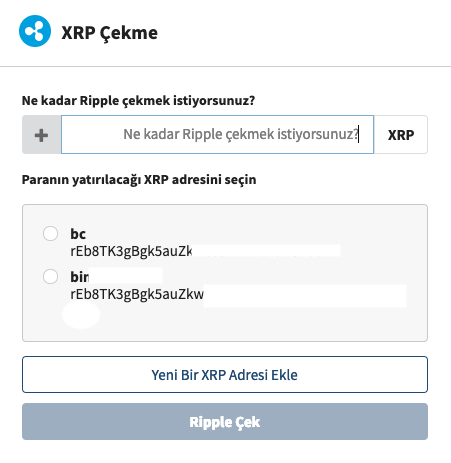The height and width of the screenshot is (463, 451).
Task: Open 'Yeni Bir XRP Adresi Ekle'
Action: (x=225, y=375)
